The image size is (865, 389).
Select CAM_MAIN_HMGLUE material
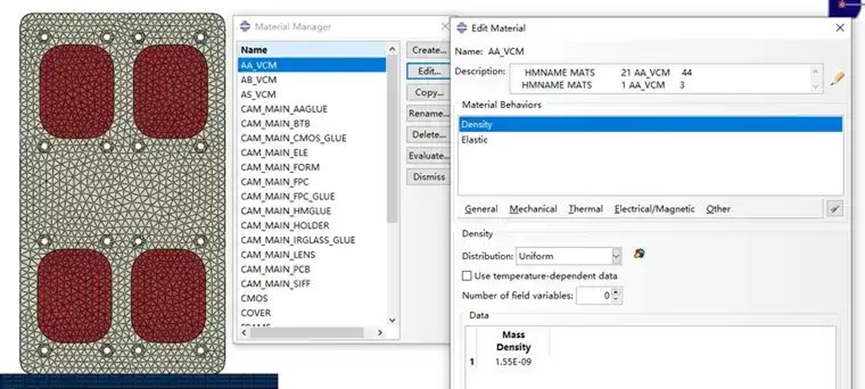pyautogui.click(x=312, y=211)
